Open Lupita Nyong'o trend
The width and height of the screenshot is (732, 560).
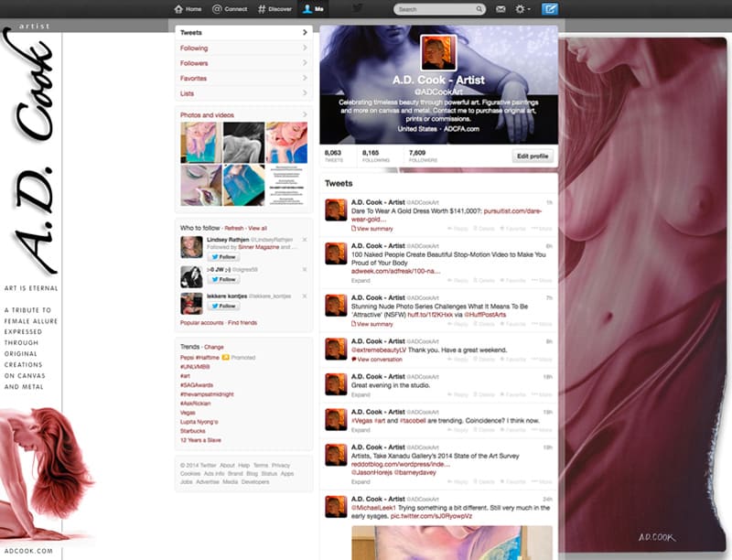[199, 422]
